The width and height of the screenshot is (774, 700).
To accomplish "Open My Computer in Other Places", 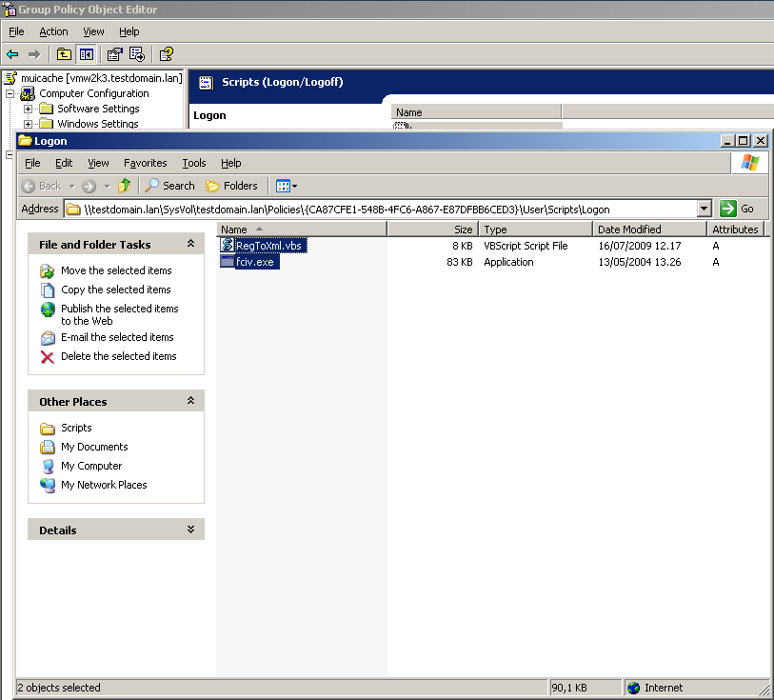I will [91, 466].
